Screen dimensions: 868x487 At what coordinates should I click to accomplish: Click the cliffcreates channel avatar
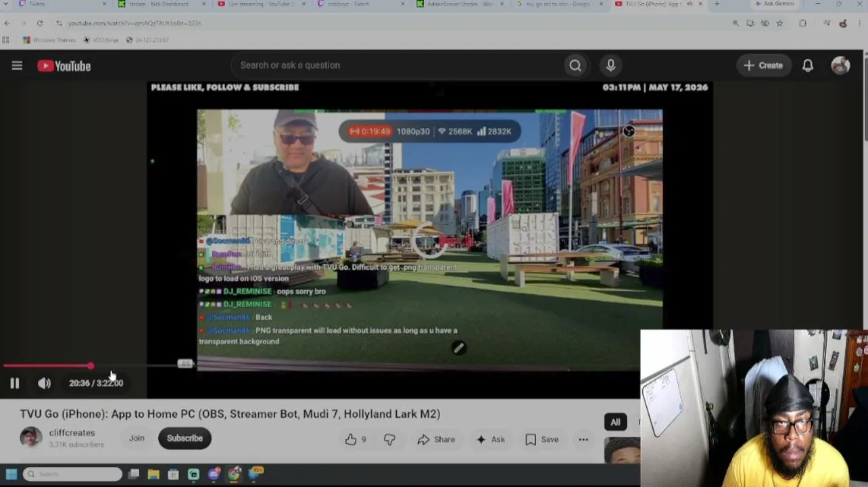pos(30,438)
